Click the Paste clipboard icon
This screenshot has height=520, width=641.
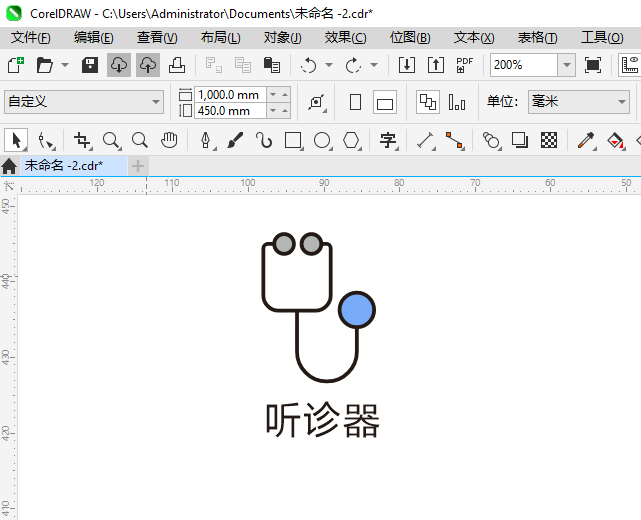[272, 65]
